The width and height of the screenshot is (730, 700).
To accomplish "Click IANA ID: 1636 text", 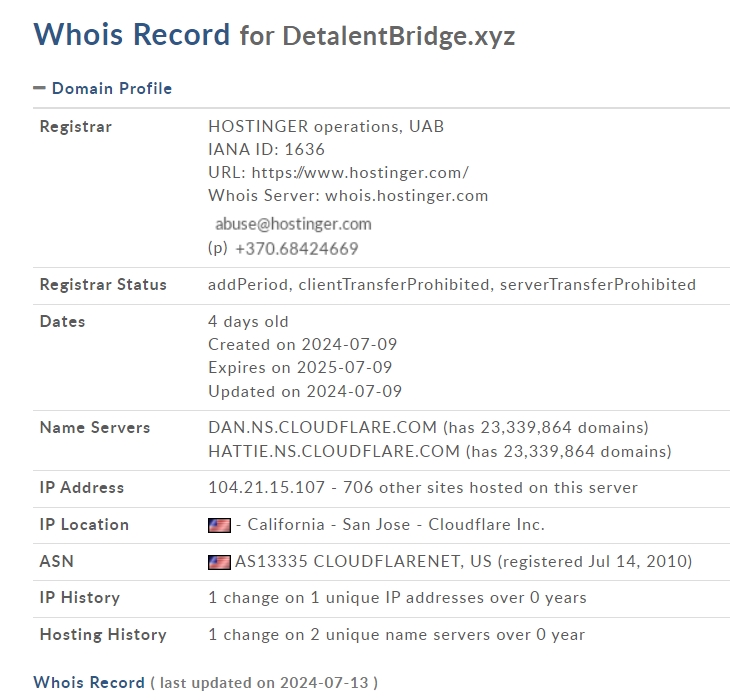I will point(266,149).
